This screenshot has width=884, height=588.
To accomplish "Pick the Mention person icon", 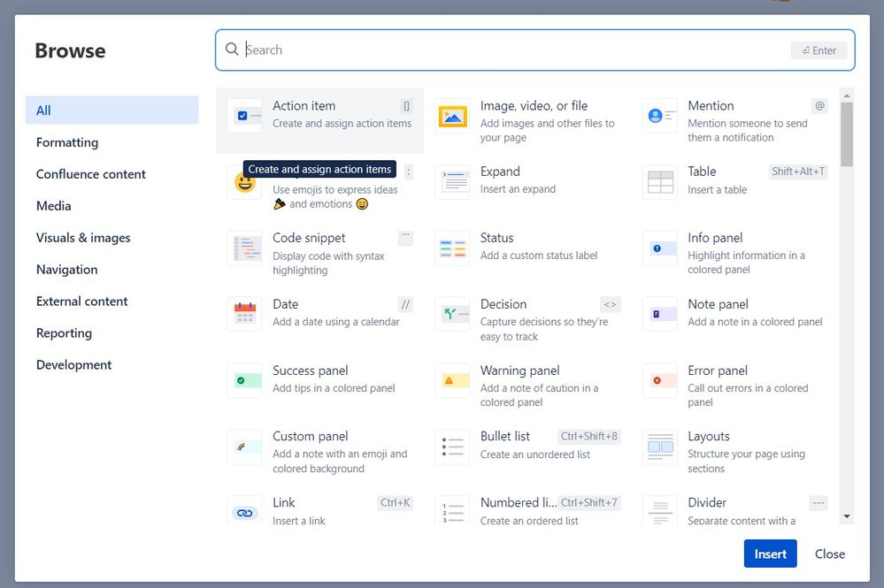I will pos(659,116).
